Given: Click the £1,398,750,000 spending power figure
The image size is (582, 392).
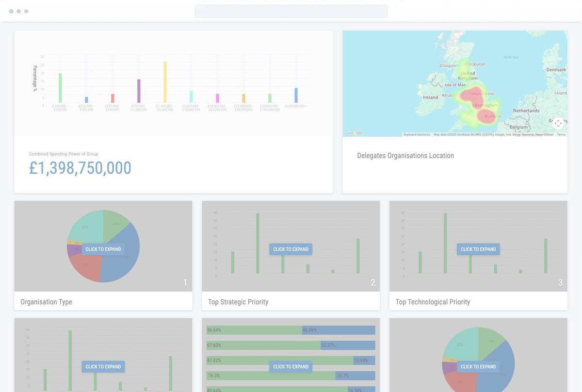Looking at the screenshot, I should coord(80,168).
